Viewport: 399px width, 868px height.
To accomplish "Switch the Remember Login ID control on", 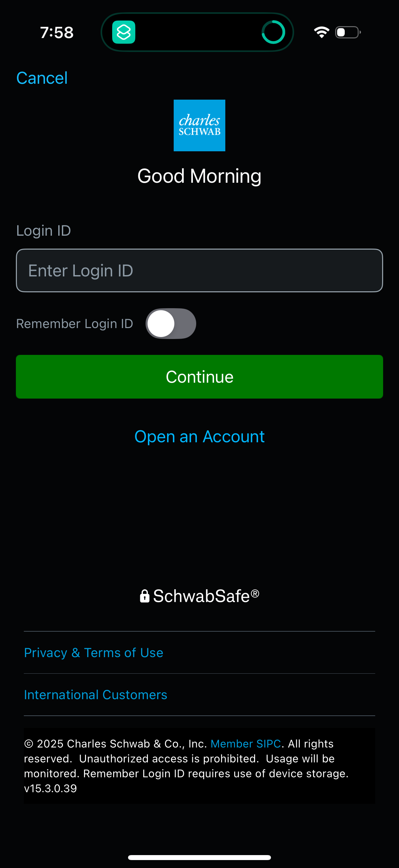I will 171,323.
